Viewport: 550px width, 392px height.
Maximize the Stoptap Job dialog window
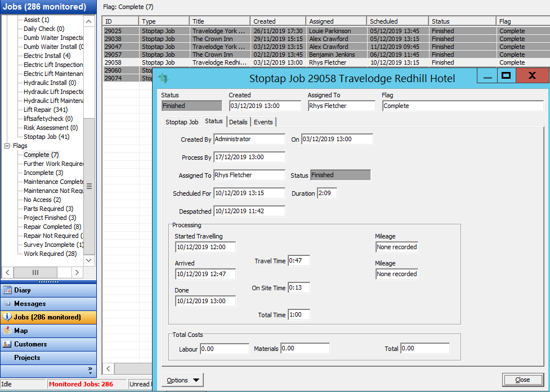pos(506,75)
